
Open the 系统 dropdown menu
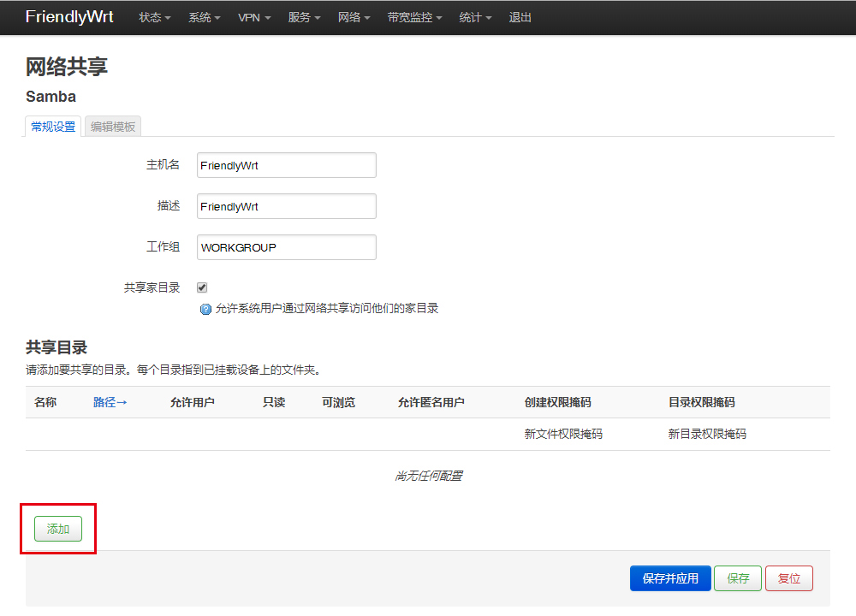coord(205,17)
